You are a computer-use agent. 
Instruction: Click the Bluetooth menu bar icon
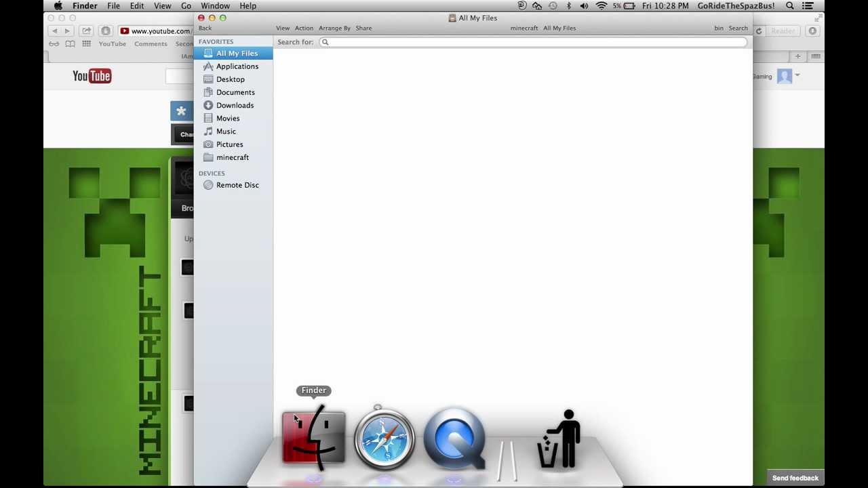[x=568, y=6]
